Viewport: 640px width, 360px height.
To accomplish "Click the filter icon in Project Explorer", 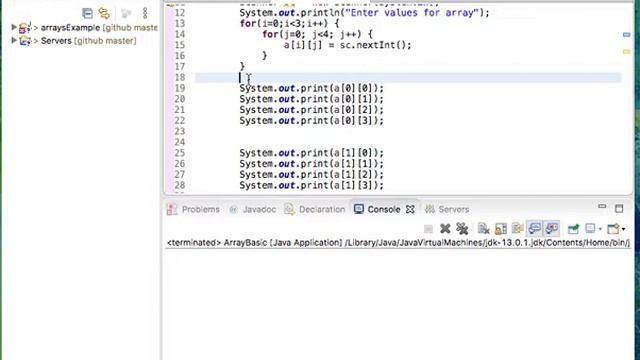I will (126, 13).
